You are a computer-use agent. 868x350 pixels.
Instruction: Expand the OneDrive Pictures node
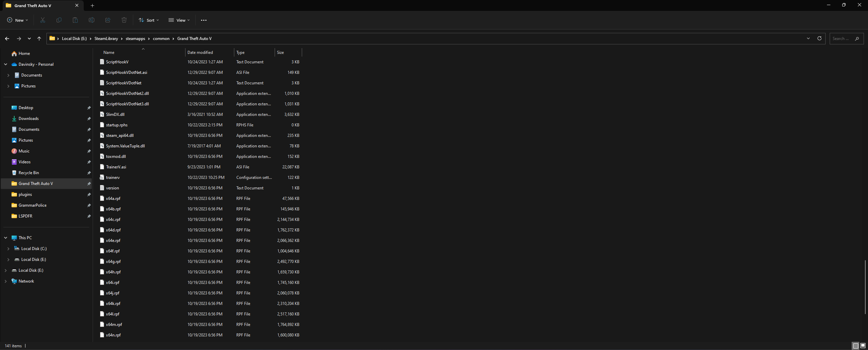[x=8, y=86]
